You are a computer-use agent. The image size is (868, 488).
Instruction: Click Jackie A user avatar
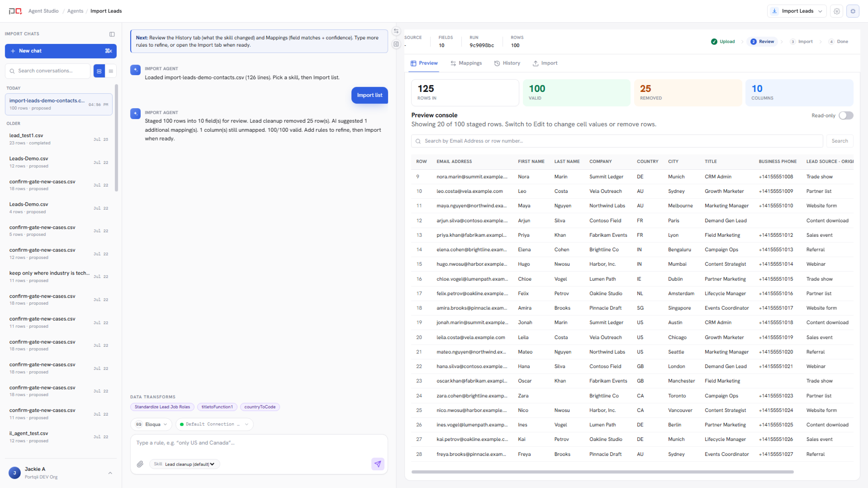point(14,473)
